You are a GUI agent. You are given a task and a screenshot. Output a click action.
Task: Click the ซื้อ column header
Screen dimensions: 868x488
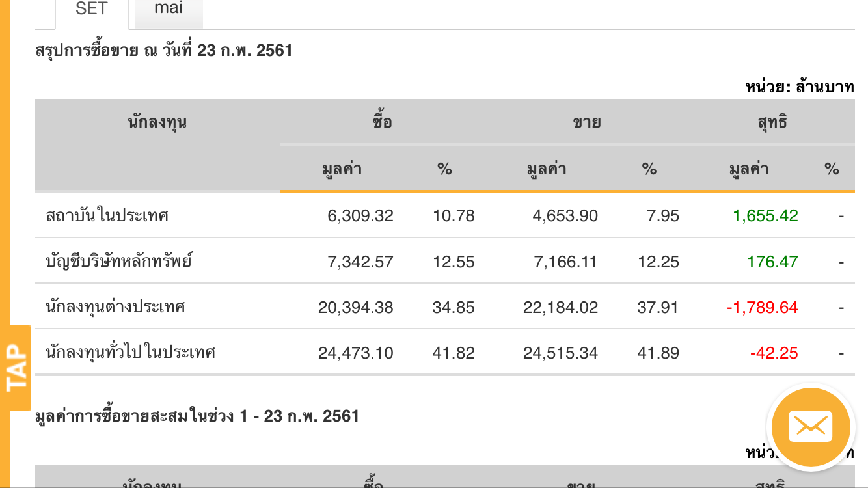383,122
